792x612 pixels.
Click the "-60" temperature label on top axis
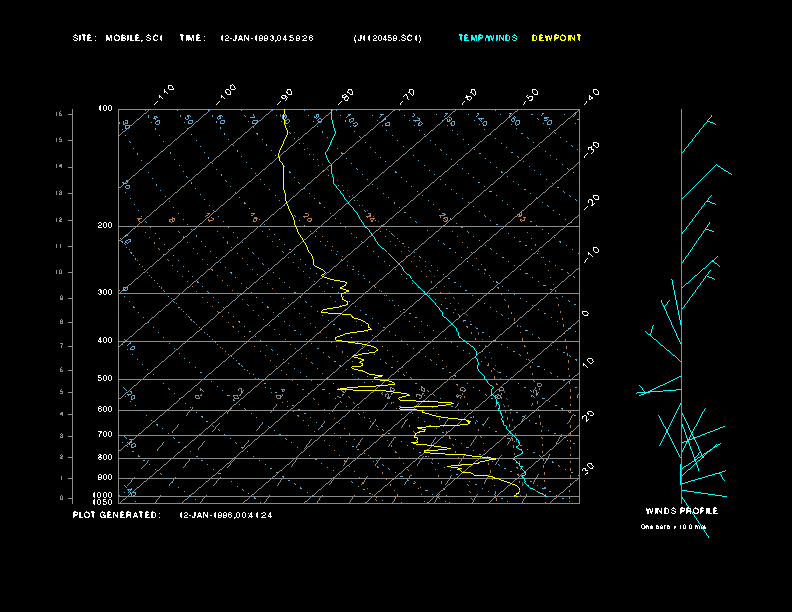[x=469, y=96]
